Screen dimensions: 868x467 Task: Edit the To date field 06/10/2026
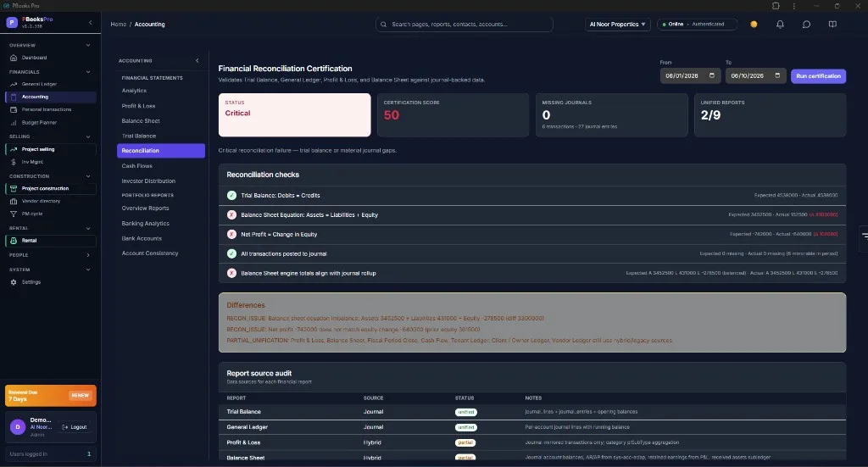[755, 75]
